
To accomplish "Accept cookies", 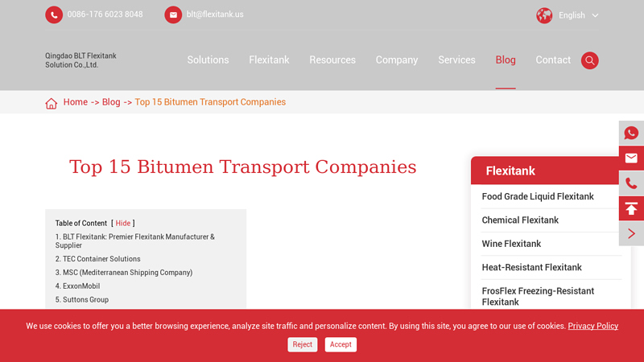I will point(341,344).
